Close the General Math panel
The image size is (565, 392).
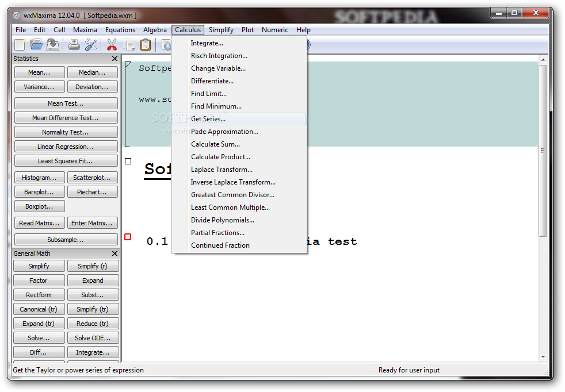[114, 253]
